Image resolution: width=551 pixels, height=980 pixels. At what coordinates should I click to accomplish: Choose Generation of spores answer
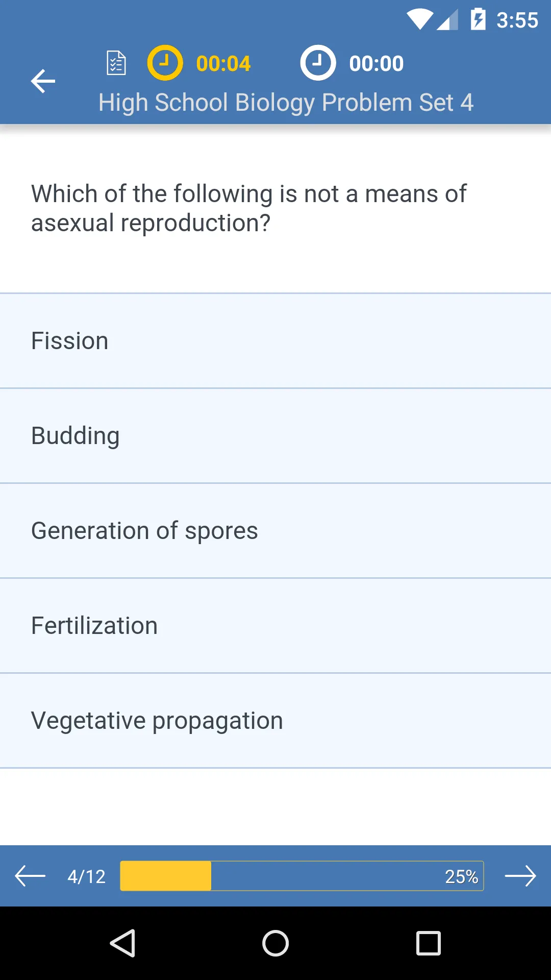(x=275, y=531)
